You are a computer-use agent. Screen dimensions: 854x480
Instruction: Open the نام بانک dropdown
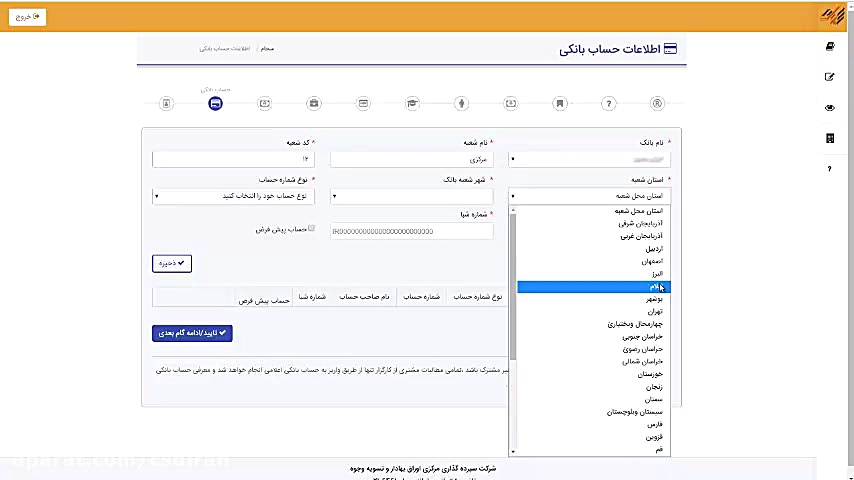point(589,159)
